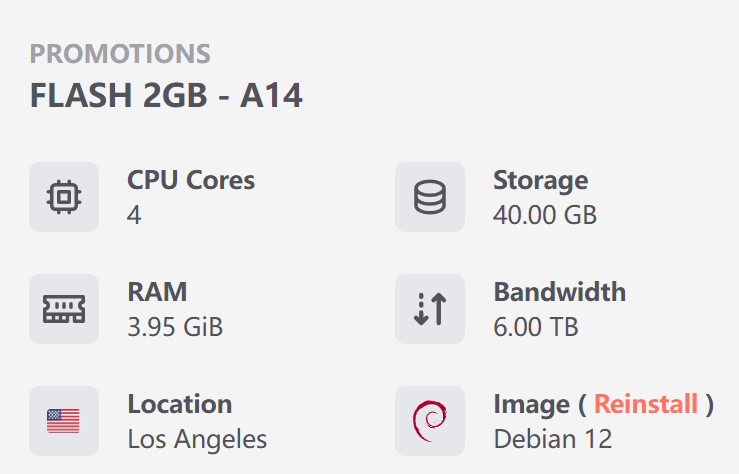
Task: Click the bandwidth up-down arrows icon
Action: [430, 309]
